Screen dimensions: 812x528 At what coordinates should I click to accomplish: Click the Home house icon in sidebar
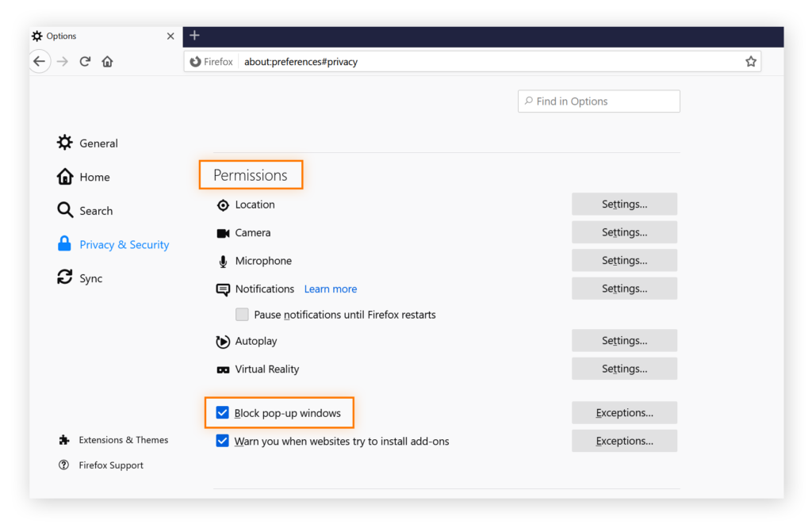65,177
